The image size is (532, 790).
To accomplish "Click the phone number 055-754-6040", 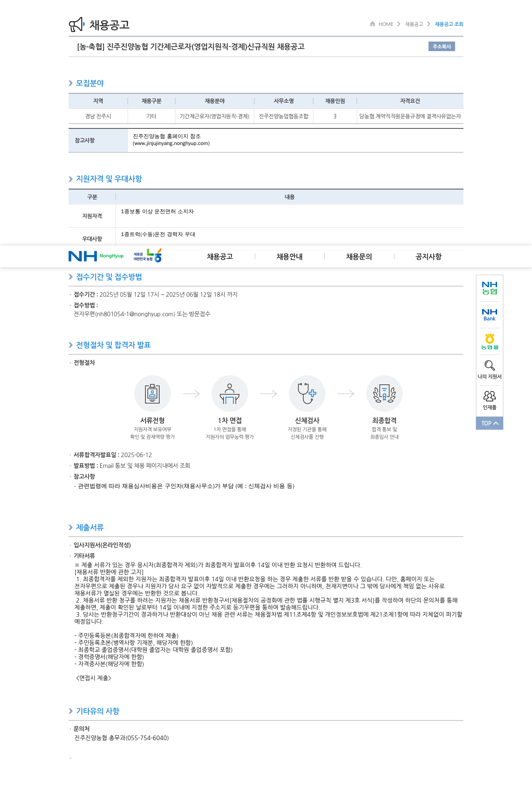I will (147, 738).
